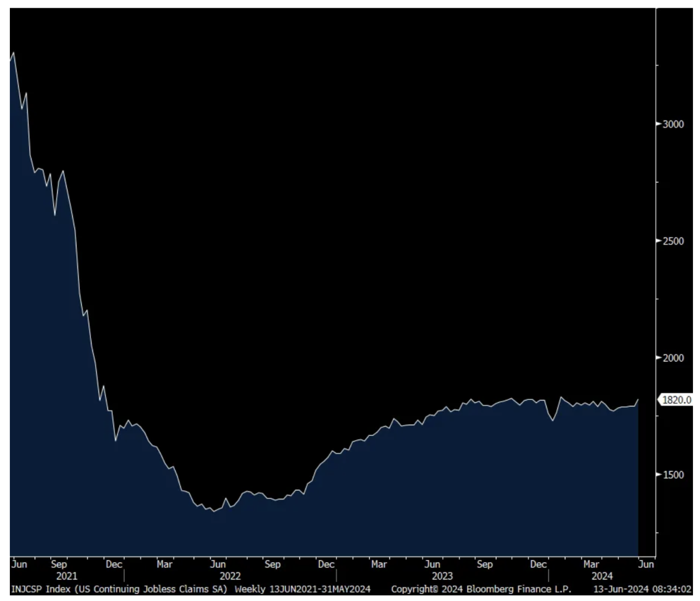The width and height of the screenshot is (700, 601).
Task: Click the Jun label above 2023
Action: click(x=432, y=564)
